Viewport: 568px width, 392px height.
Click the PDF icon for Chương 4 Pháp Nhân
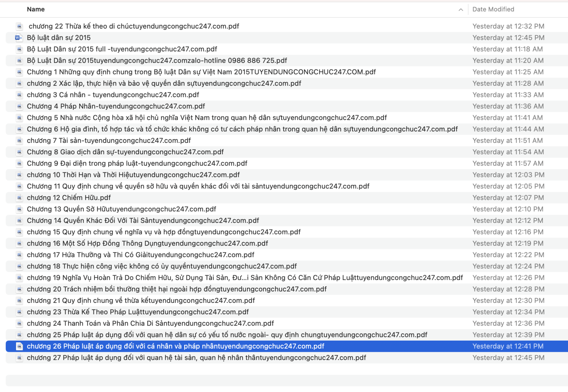tap(20, 106)
